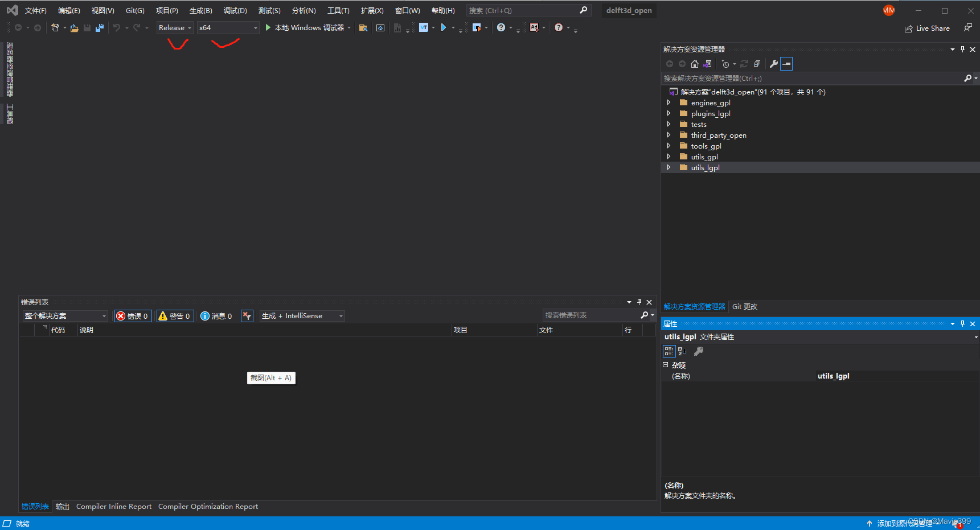Click the Save All disks icon

100,28
